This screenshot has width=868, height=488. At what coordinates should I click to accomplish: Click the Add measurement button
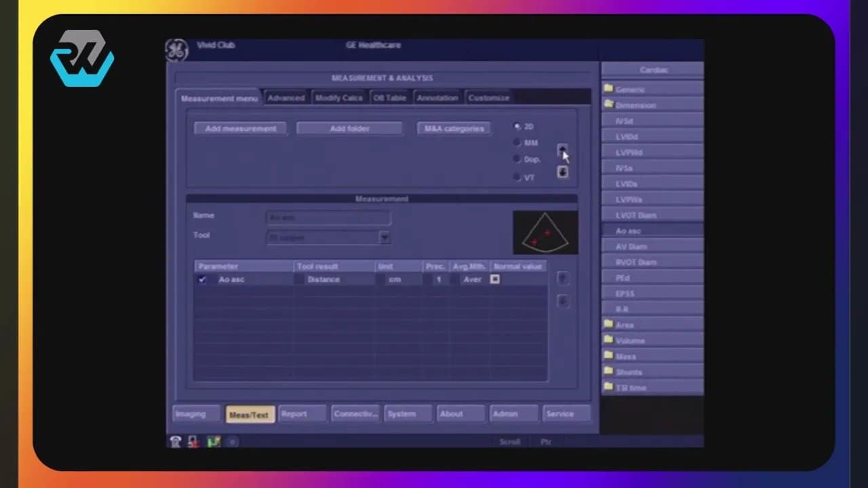pyautogui.click(x=240, y=128)
